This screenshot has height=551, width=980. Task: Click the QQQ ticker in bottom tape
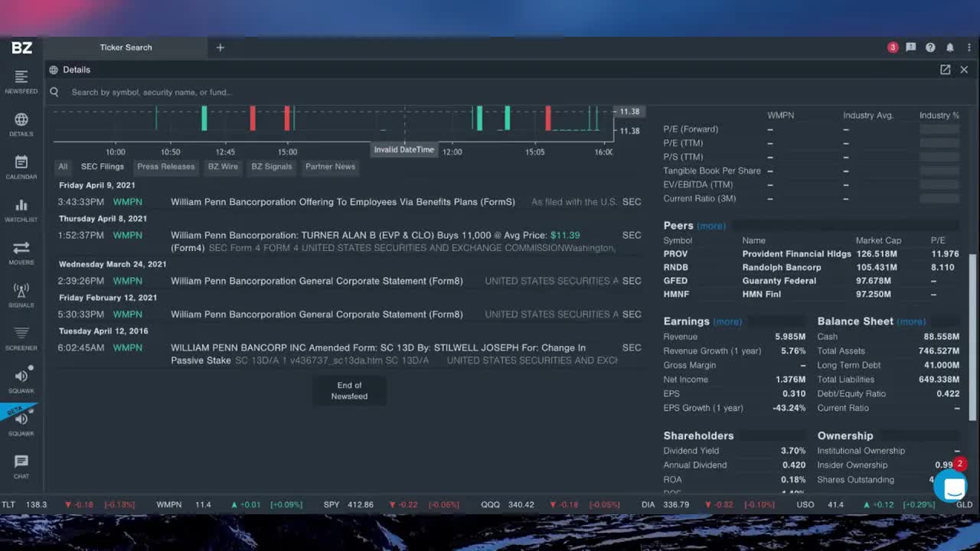coord(491,505)
